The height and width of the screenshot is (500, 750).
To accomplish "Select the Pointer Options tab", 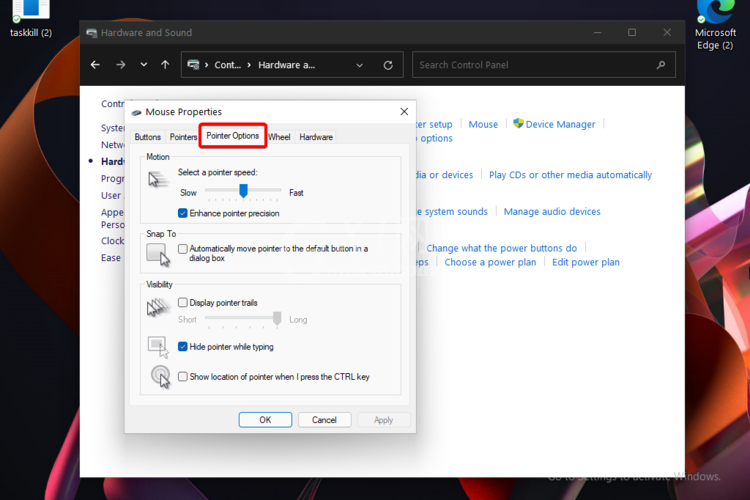I will pos(232,136).
